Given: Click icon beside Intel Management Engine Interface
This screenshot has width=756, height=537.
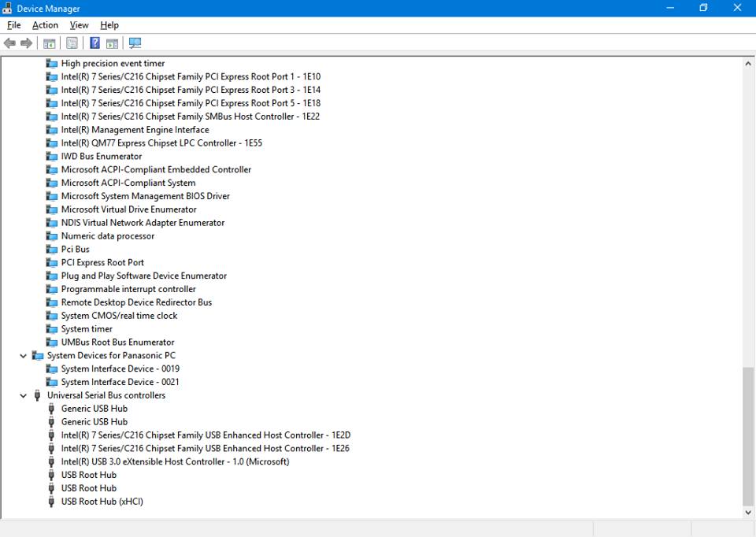Looking at the screenshot, I should tap(52, 130).
